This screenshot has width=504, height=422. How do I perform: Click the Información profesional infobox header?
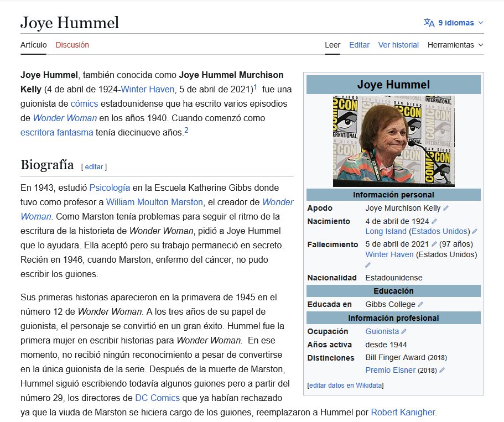[x=393, y=318]
